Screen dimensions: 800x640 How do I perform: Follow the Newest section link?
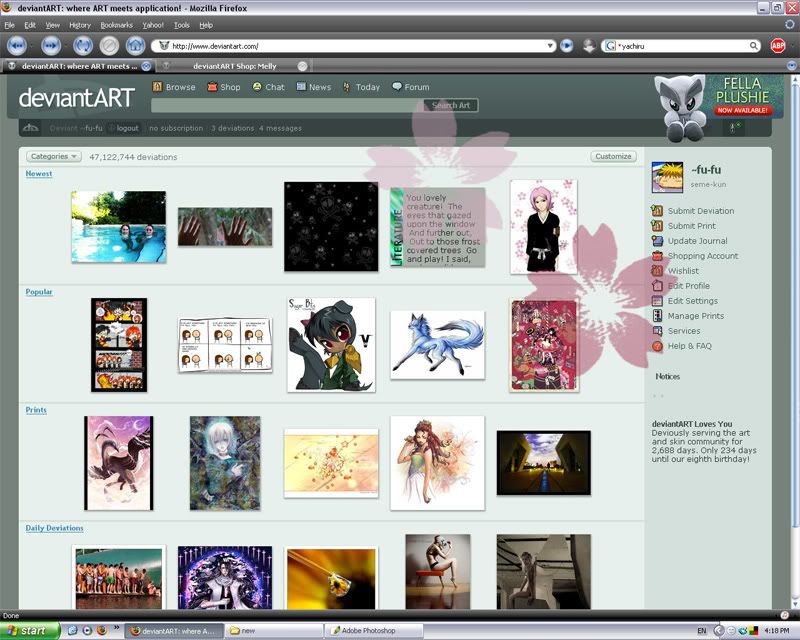coord(39,174)
